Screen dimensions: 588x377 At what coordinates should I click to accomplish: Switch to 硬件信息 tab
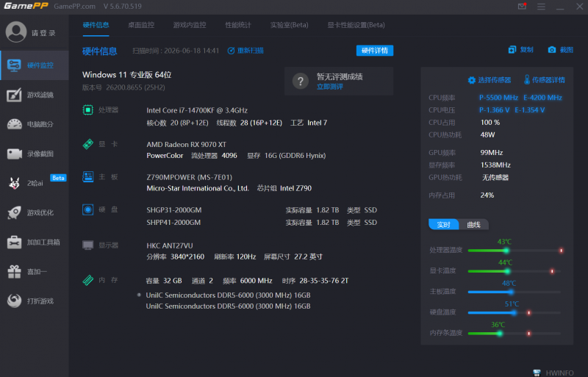pyautogui.click(x=96, y=25)
